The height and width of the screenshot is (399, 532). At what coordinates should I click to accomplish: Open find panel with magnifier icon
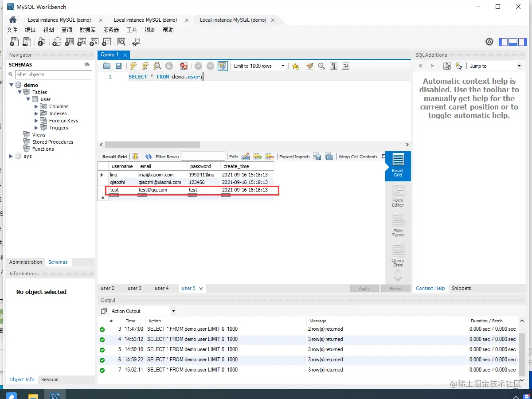[x=321, y=66]
